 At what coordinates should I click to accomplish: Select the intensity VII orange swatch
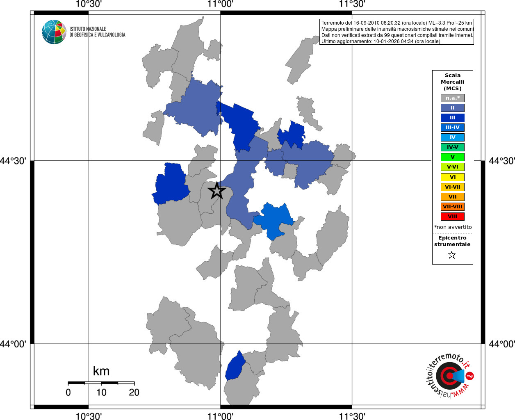452,197
